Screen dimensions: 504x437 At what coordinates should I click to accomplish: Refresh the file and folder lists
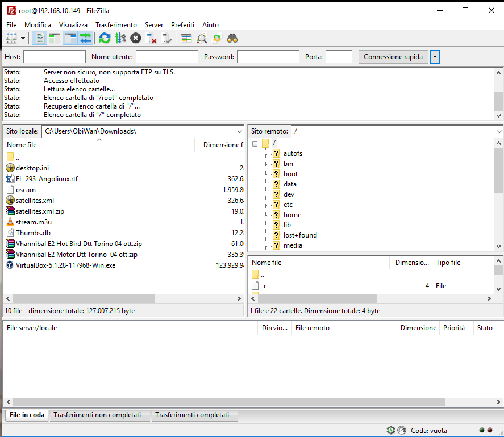(104, 38)
